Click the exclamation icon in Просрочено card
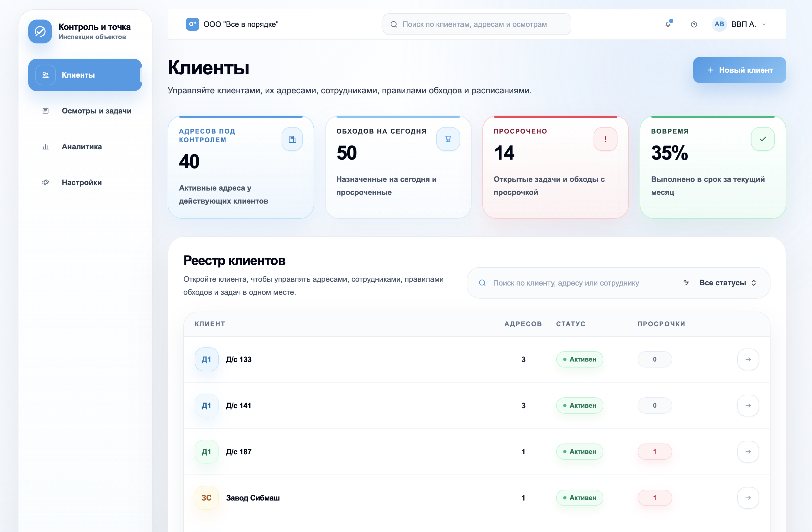Viewport: 812px width, 532px height. point(605,139)
